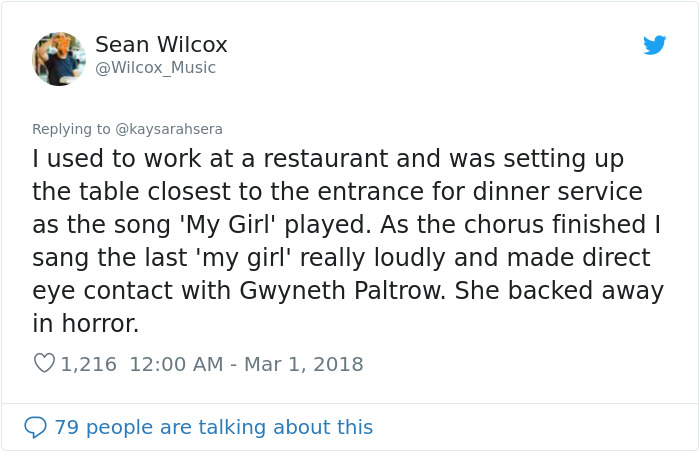Click the 1,216 likes count

click(89, 364)
